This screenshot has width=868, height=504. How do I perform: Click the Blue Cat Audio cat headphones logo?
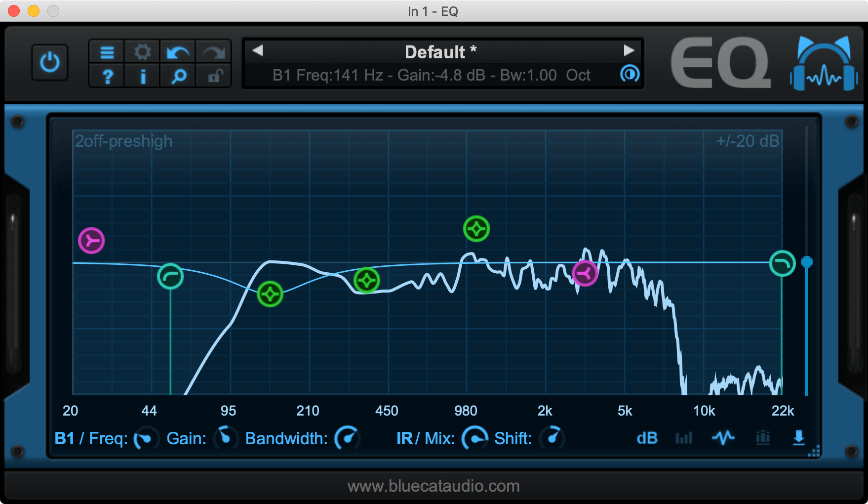coord(824,64)
